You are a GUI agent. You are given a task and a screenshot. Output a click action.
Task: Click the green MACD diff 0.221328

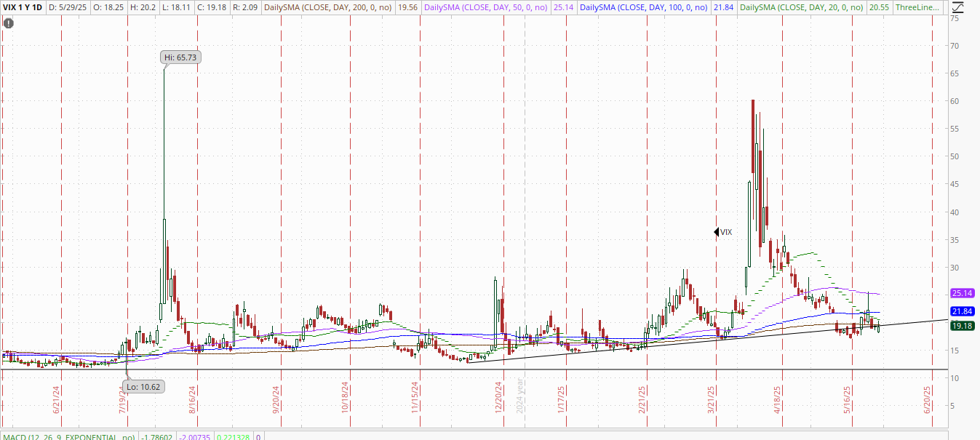click(233, 437)
